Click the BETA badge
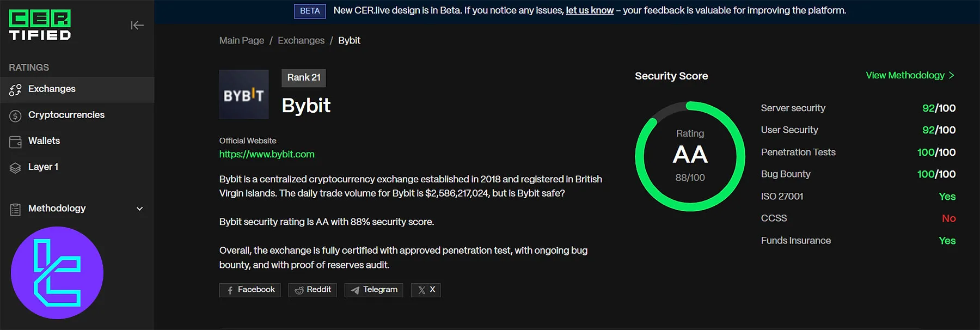 pyautogui.click(x=310, y=11)
